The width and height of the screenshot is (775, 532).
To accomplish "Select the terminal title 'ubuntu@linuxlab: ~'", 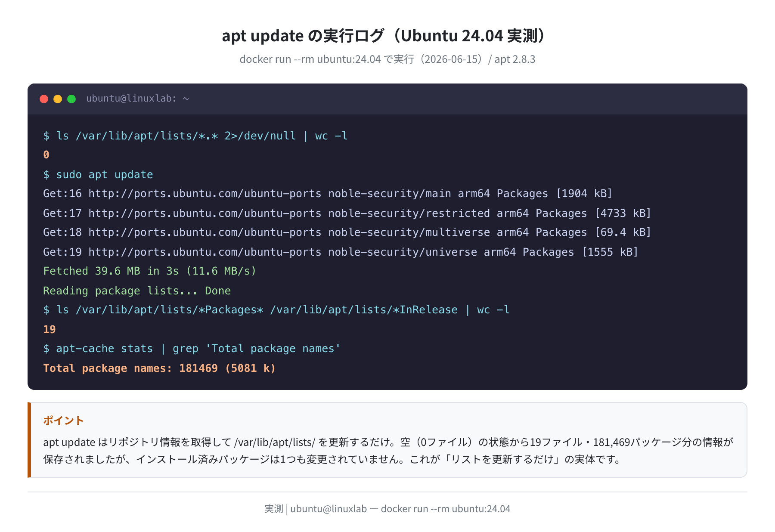I will point(138,99).
